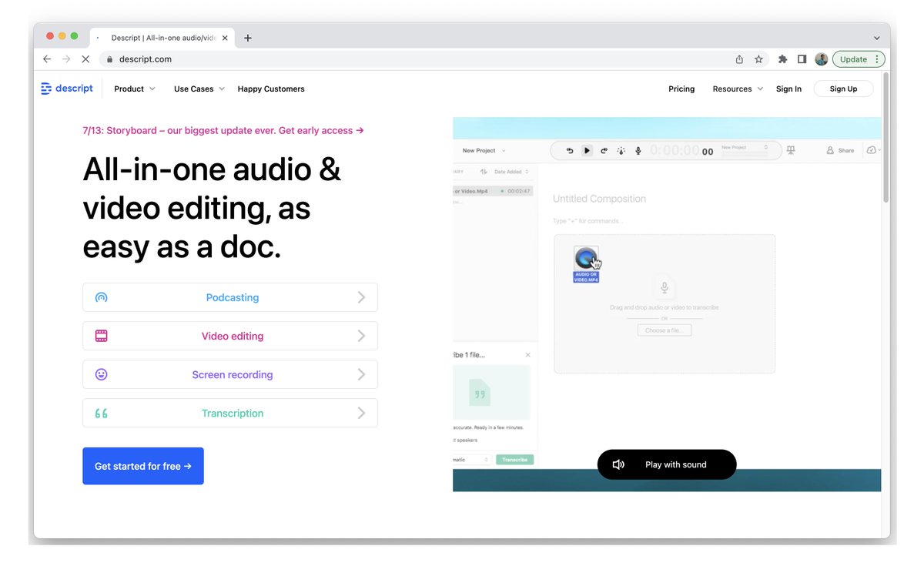Click the dragged Audio or Video.MP4 file icon
This screenshot has width=924, height=583.
[x=586, y=264]
